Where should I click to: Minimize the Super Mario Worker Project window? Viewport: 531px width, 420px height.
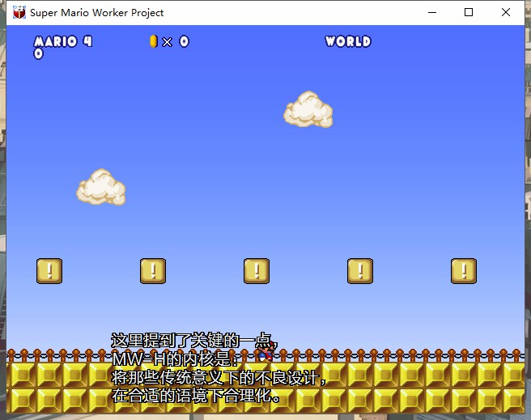click(432, 12)
